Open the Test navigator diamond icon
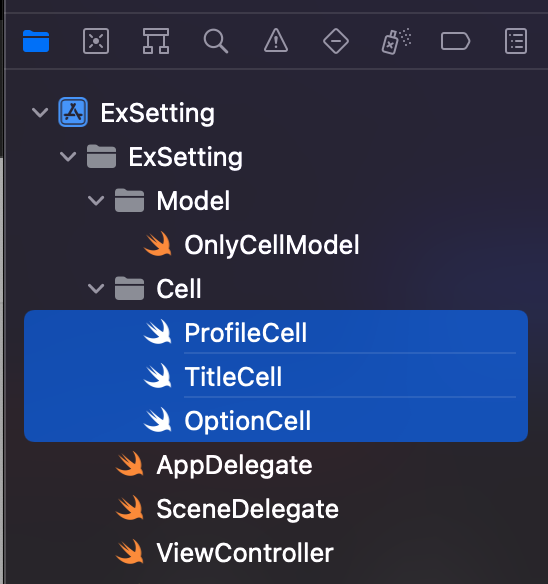 [336, 41]
